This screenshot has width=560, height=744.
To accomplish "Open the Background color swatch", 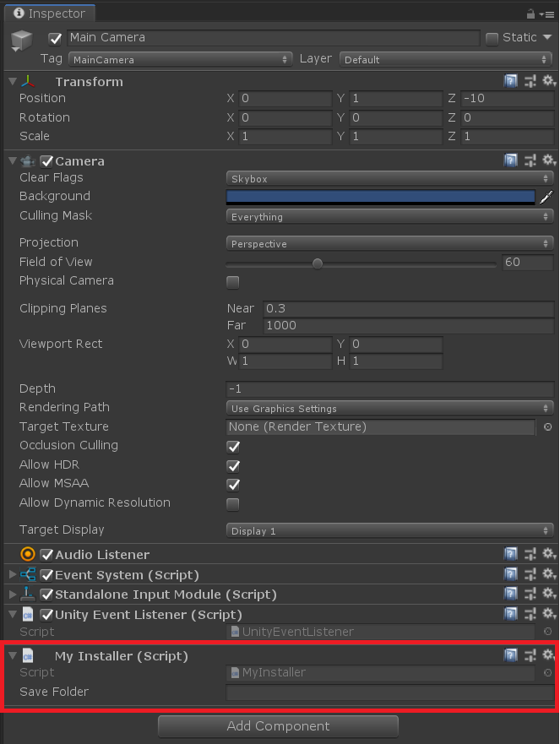I will pos(381,197).
